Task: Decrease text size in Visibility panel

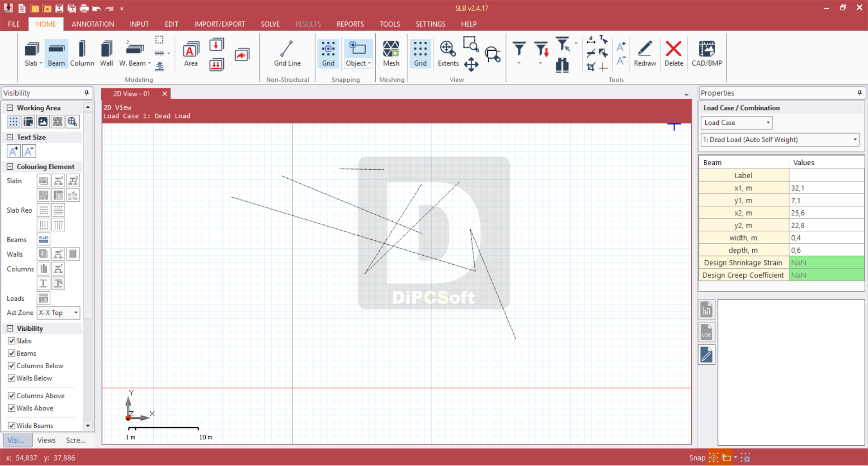Action: 29,151
